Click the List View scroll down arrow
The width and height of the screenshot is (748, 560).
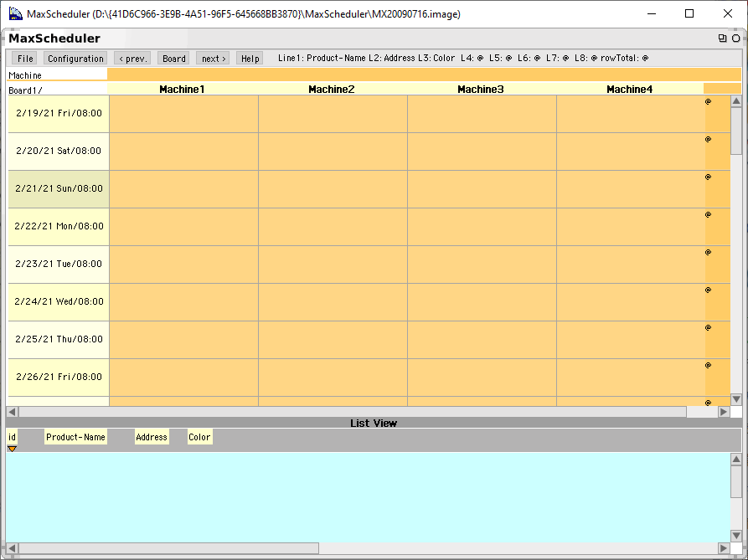[736, 537]
